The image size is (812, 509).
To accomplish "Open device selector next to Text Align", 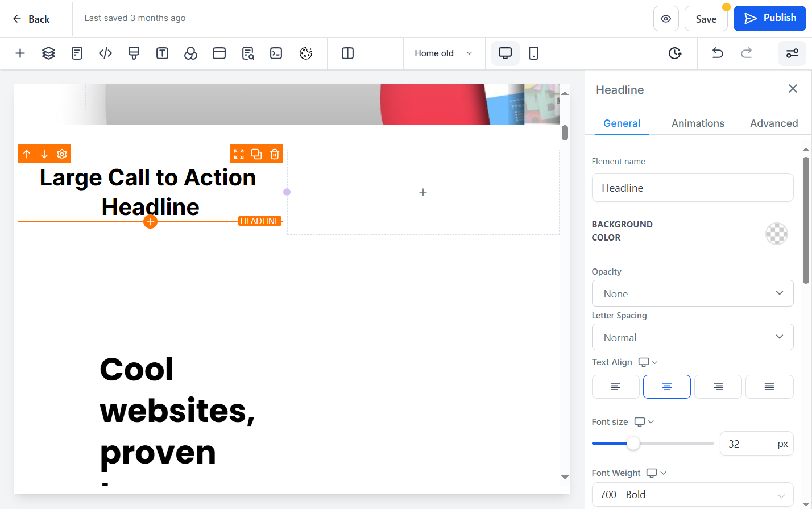I will 648,362.
